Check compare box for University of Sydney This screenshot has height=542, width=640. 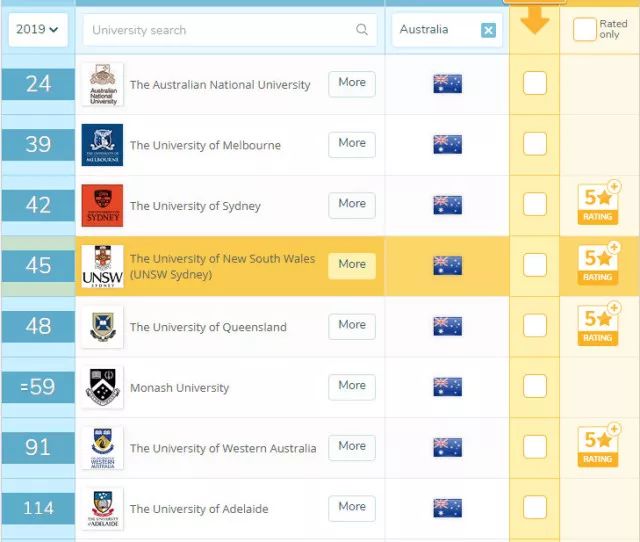coord(535,204)
